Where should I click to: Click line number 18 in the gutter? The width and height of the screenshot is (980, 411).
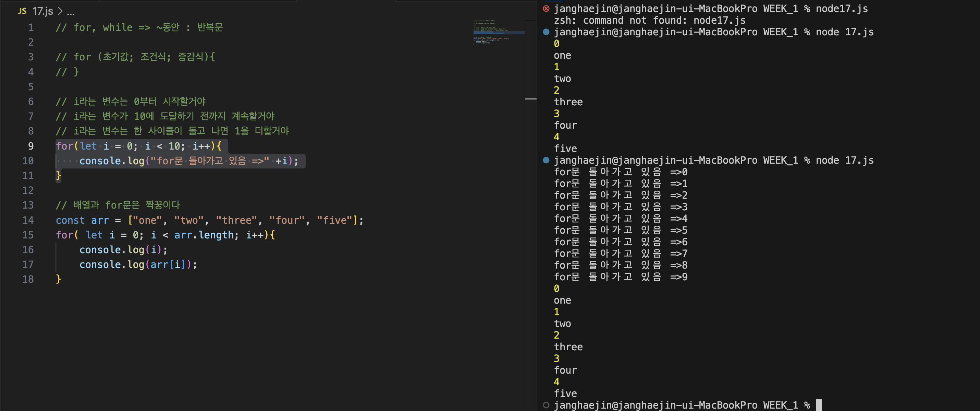(28, 279)
